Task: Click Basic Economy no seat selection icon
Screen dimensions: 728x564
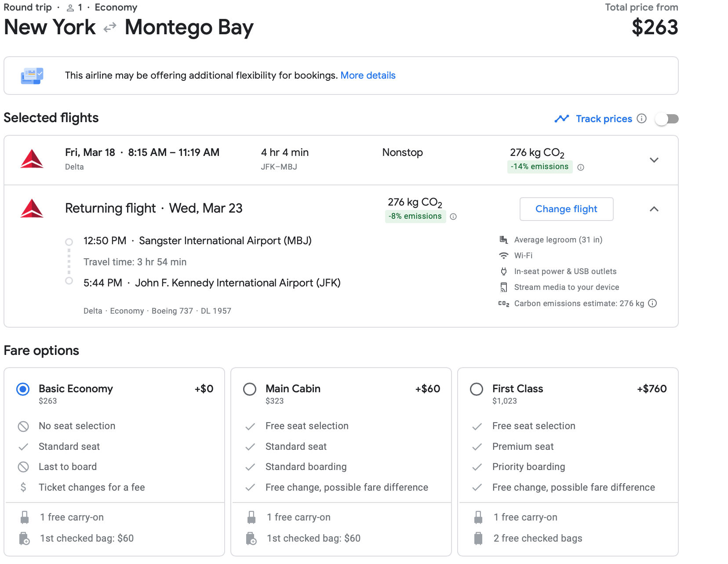Action: point(23,426)
